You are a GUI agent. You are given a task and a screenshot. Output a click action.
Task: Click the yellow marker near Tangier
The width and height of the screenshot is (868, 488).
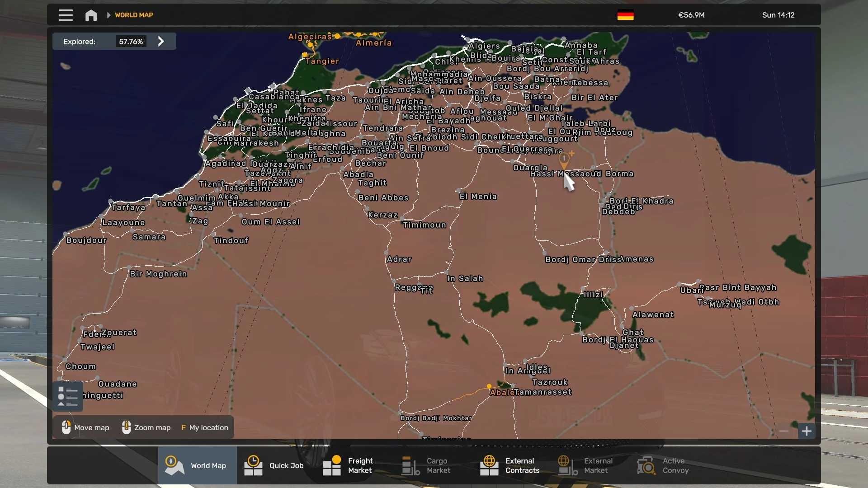click(304, 54)
